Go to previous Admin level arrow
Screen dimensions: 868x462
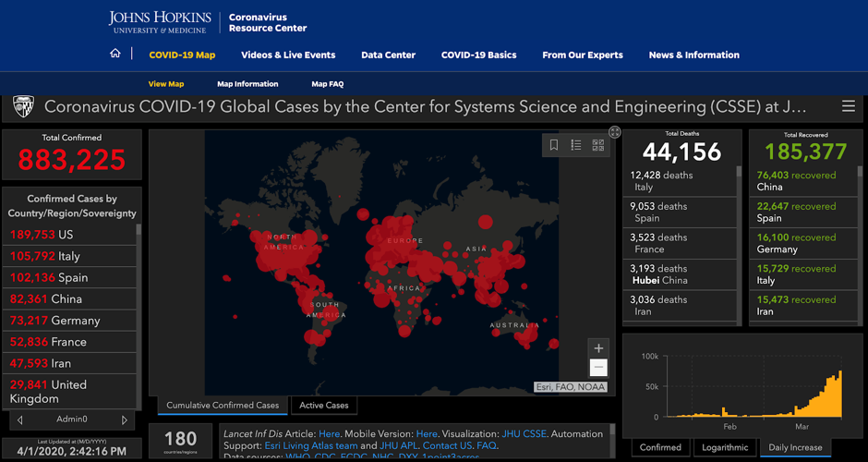[20, 419]
